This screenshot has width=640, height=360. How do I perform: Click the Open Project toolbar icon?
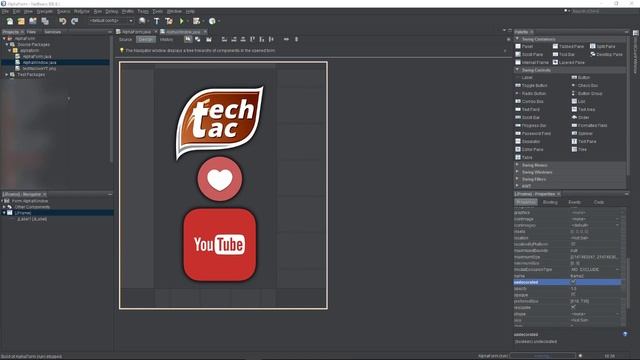[x=33, y=21]
